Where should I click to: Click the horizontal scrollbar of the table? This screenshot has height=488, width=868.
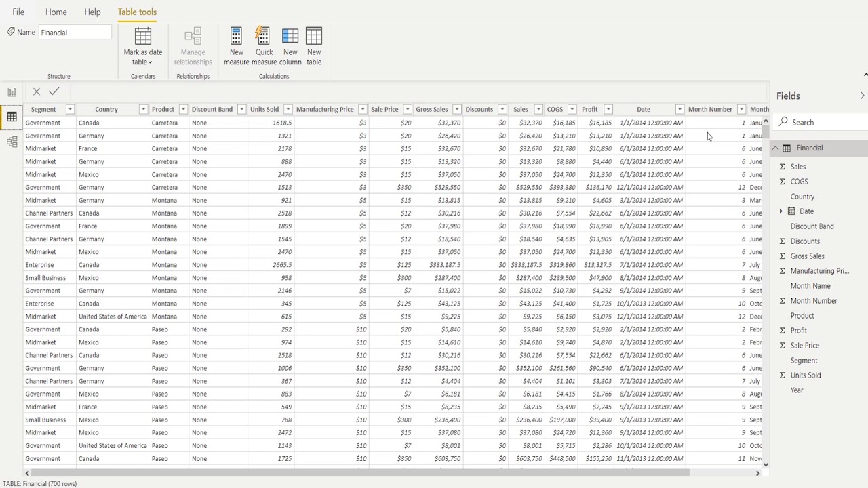pyautogui.click(x=359, y=473)
